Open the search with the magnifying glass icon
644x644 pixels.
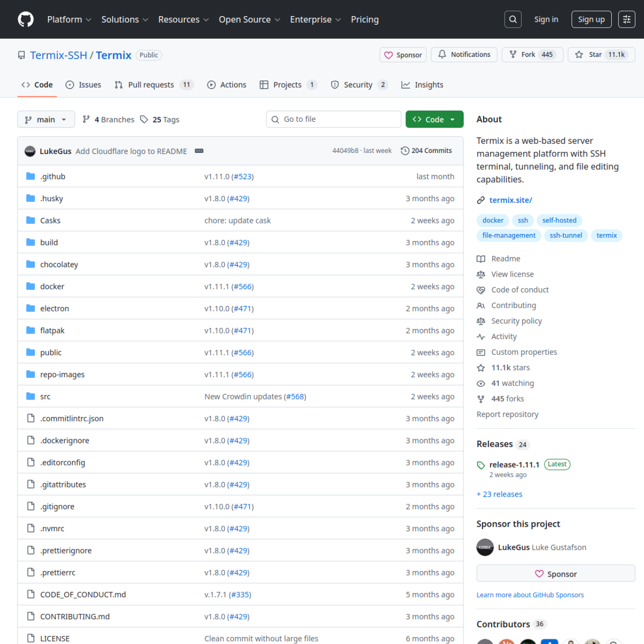tap(513, 19)
